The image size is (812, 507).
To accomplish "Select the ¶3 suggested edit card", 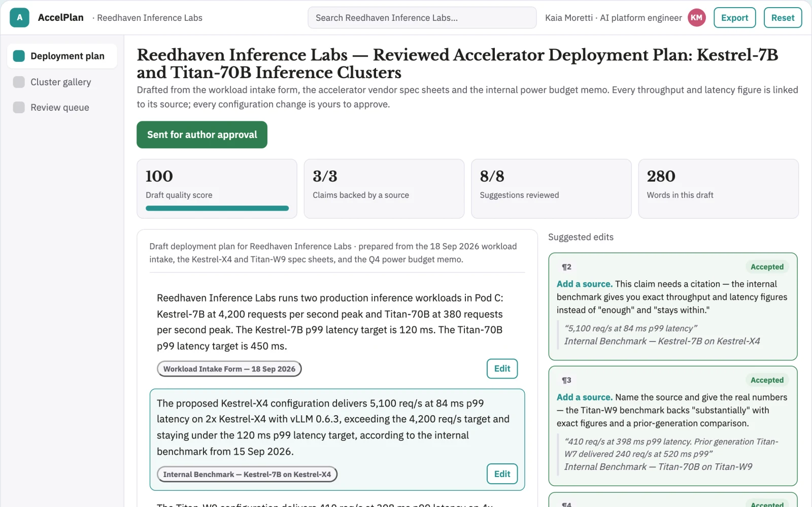I will tap(672, 426).
